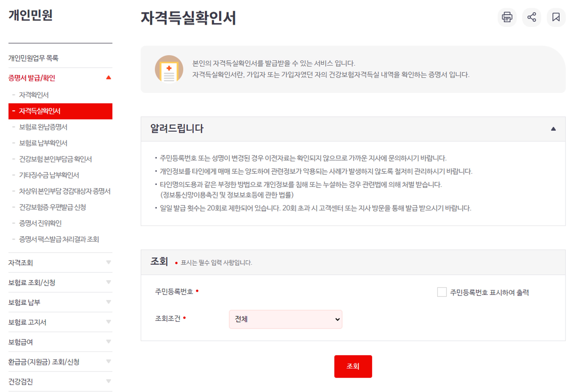Open the 조회조건 전체 dropdown
Image resolution: width=578 pixels, height=392 pixels.
coord(286,319)
